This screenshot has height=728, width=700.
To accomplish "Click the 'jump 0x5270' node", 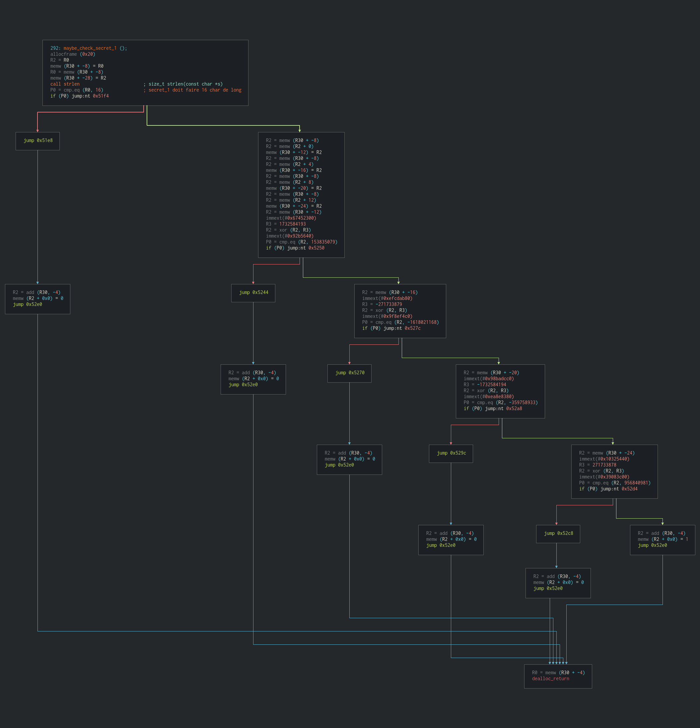I will 349,373.
